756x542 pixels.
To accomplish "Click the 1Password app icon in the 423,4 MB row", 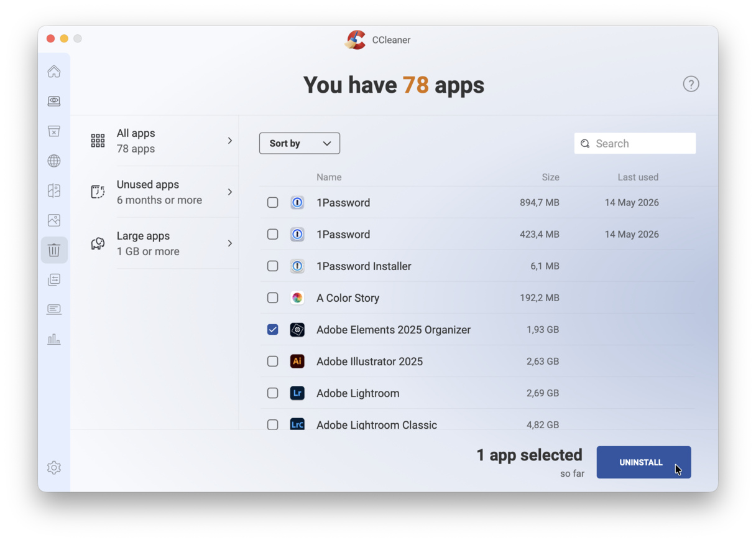I will [x=297, y=234].
